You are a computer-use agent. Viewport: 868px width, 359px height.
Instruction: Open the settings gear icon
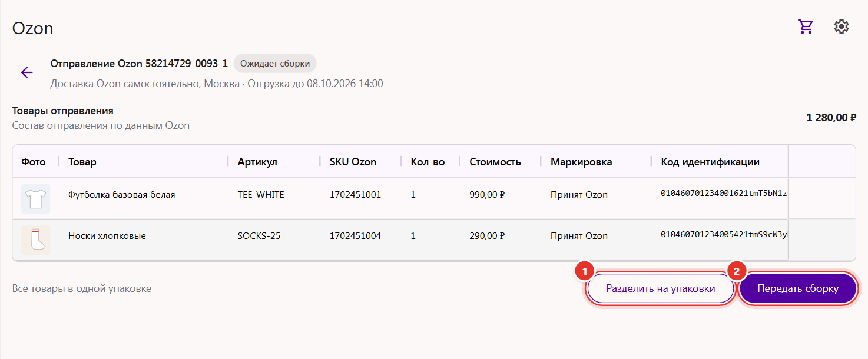coord(842,26)
